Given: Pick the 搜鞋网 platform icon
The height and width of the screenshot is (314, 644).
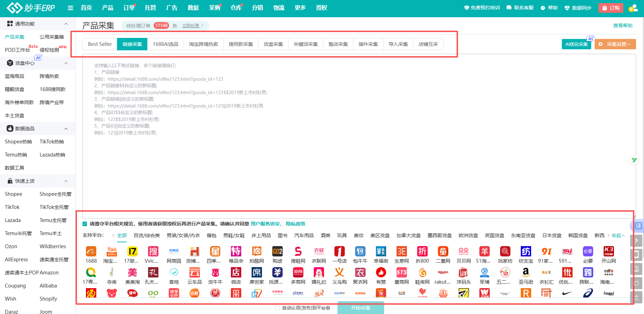Looking at the screenshot, I should point(298,251).
